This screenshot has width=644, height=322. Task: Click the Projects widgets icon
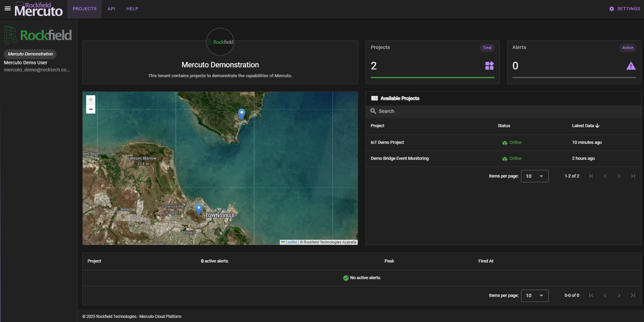coord(489,66)
